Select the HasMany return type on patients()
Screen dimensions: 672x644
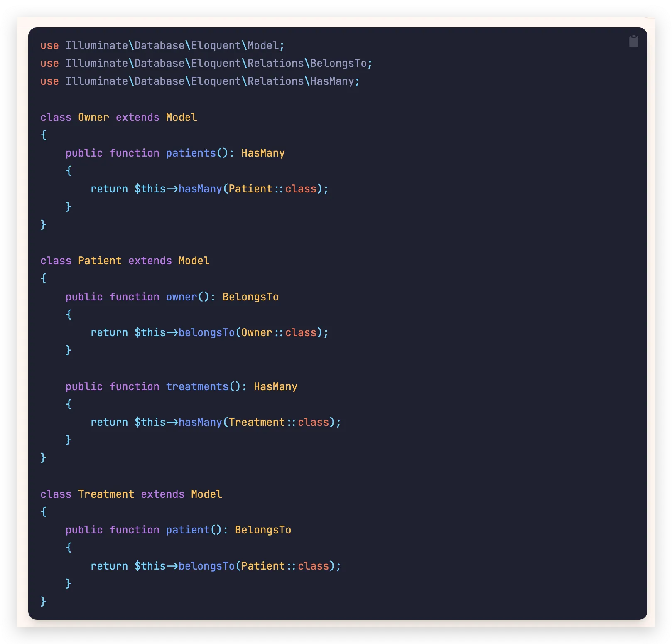click(x=263, y=153)
